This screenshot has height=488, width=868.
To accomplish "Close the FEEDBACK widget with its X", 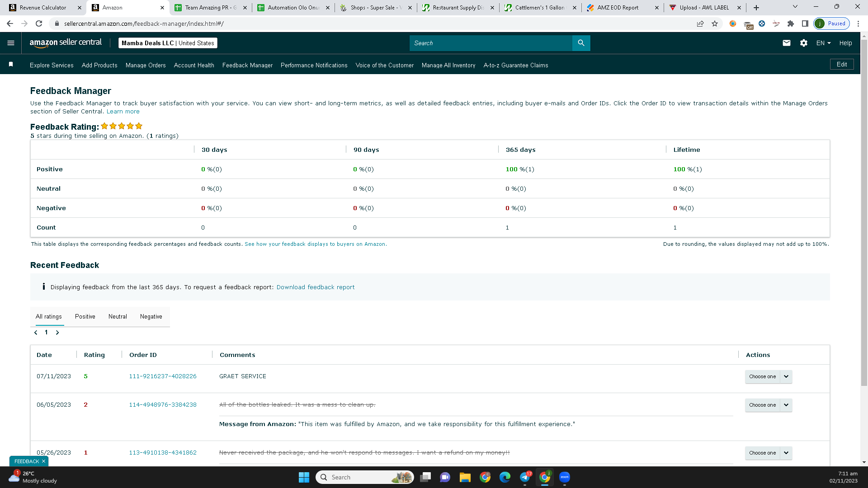I will pyautogui.click(x=43, y=461).
